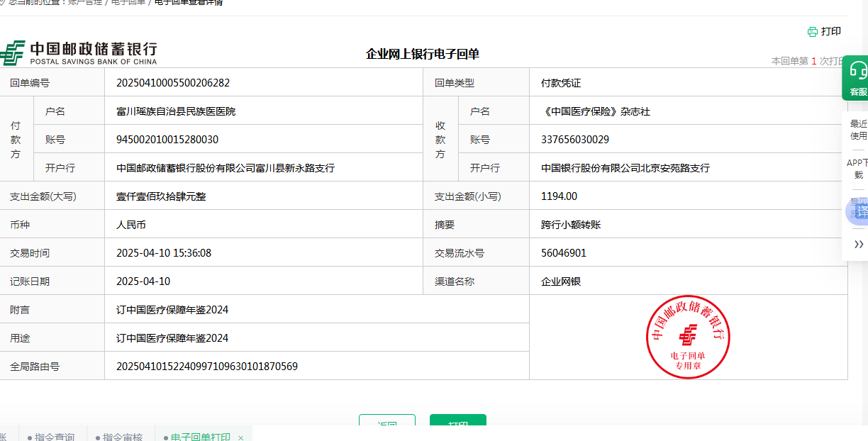Switch to the 指令查询 tab
The image size is (868, 441).
[x=50, y=437]
